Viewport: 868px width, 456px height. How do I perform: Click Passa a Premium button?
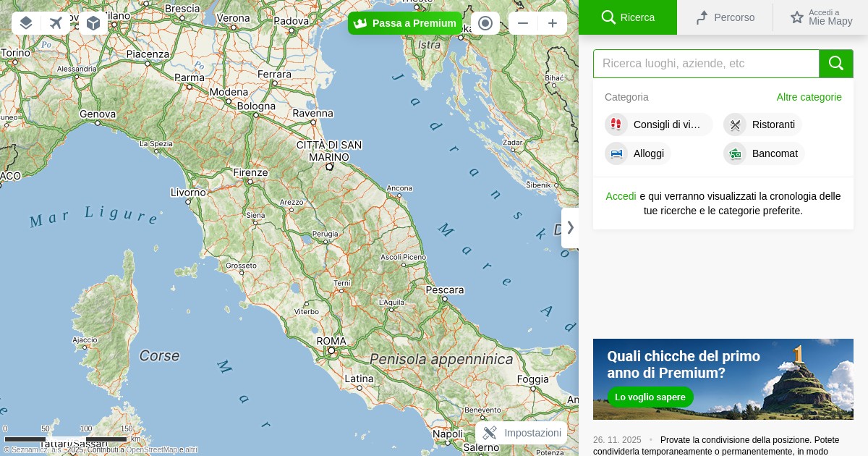pos(404,23)
